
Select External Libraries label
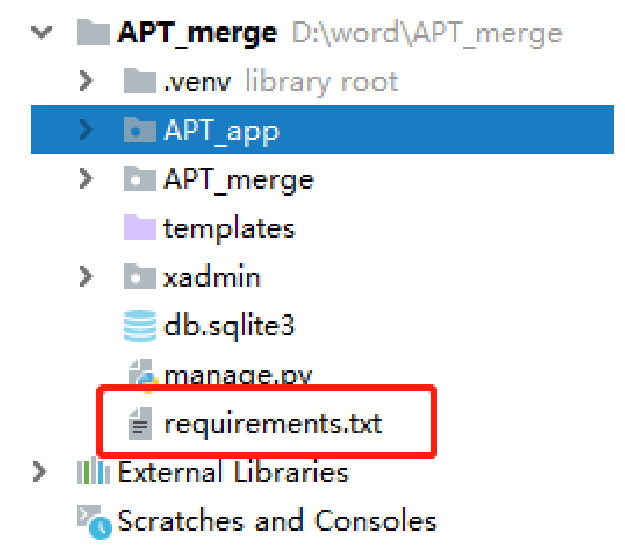coord(233,472)
